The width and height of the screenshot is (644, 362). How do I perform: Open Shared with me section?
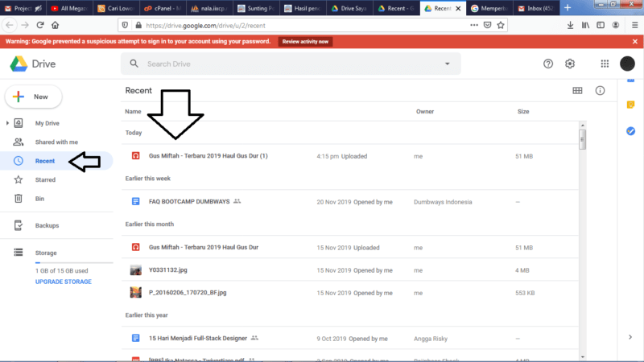[x=56, y=142]
